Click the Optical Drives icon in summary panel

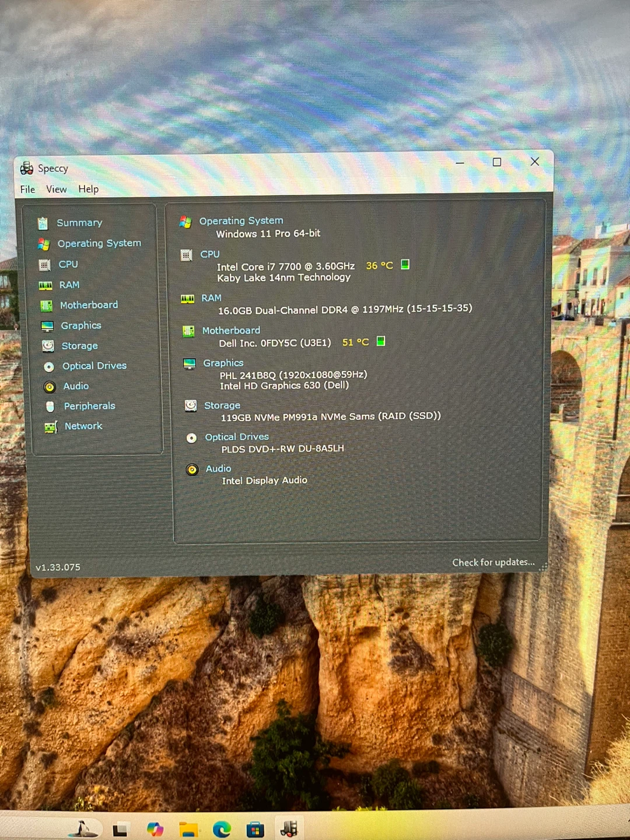pos(191,437)
